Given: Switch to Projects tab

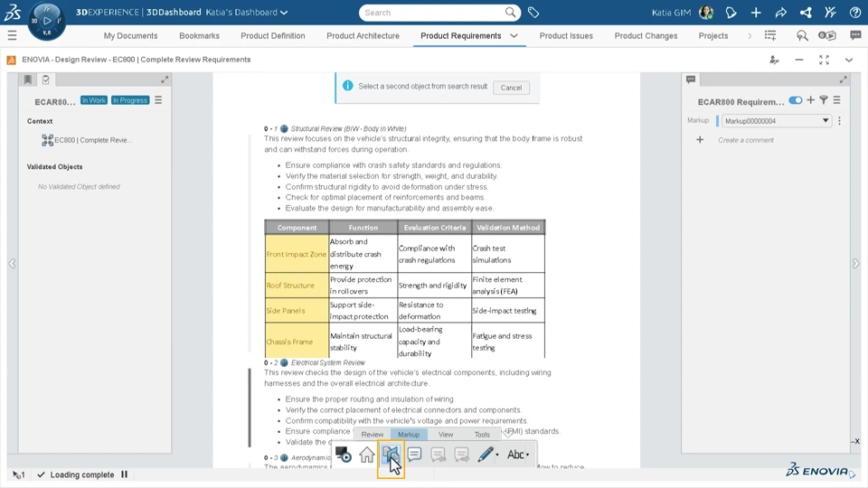Looking at the screenshot, I should click(713, 35).
